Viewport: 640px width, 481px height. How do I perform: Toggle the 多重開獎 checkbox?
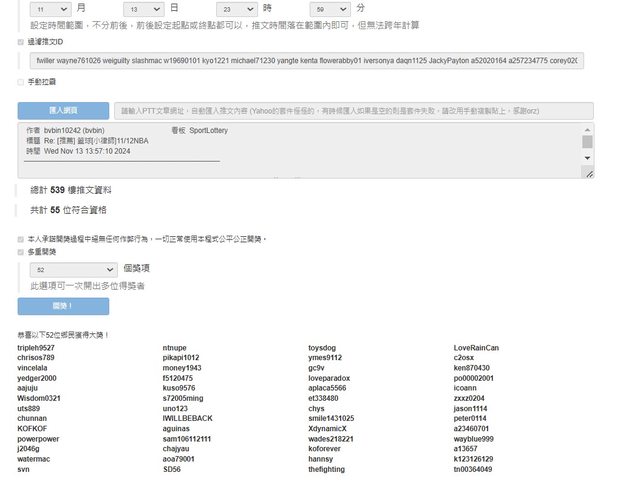pos(21,253)
